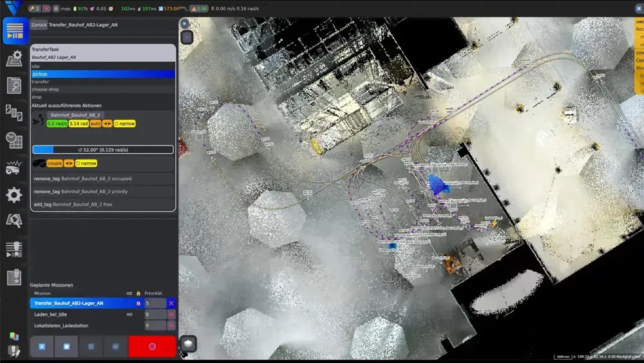Click the TransferTask header panel
This screenshot has width=644, height=363.
coord(103,53)
